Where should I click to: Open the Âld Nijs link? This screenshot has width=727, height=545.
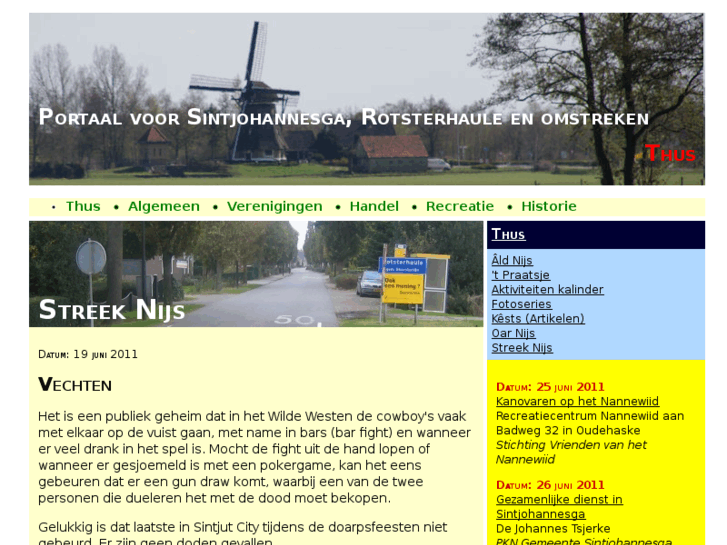pyautogui.click(x=512, y=260)
